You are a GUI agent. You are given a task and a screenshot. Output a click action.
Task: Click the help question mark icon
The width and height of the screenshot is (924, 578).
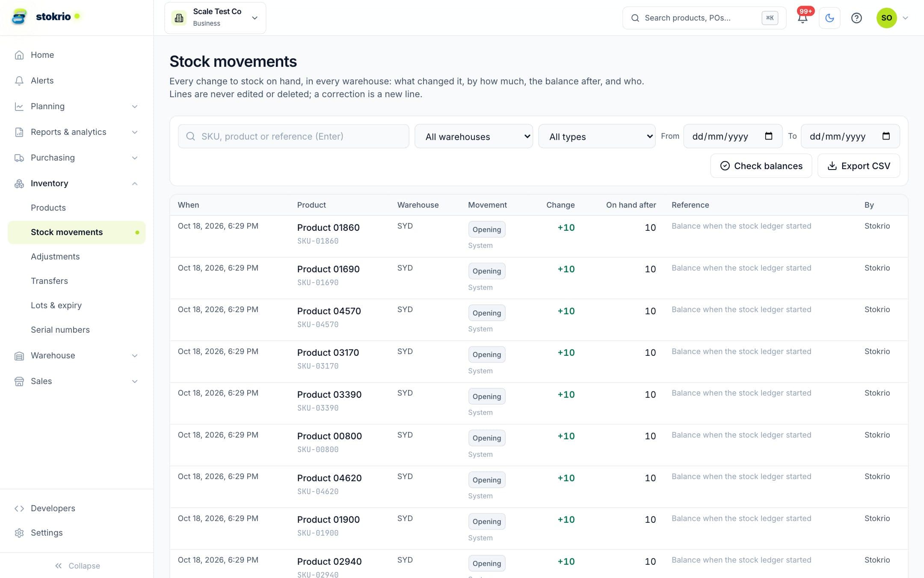(856, 18)
